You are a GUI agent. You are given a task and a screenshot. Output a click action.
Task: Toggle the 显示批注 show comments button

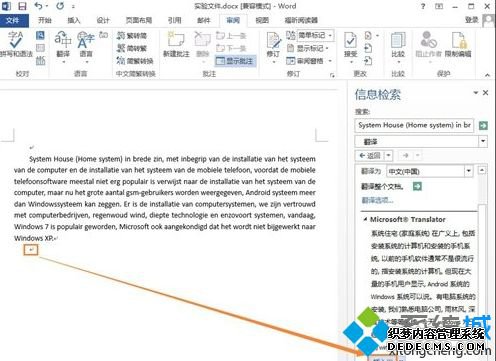[236, 61]
